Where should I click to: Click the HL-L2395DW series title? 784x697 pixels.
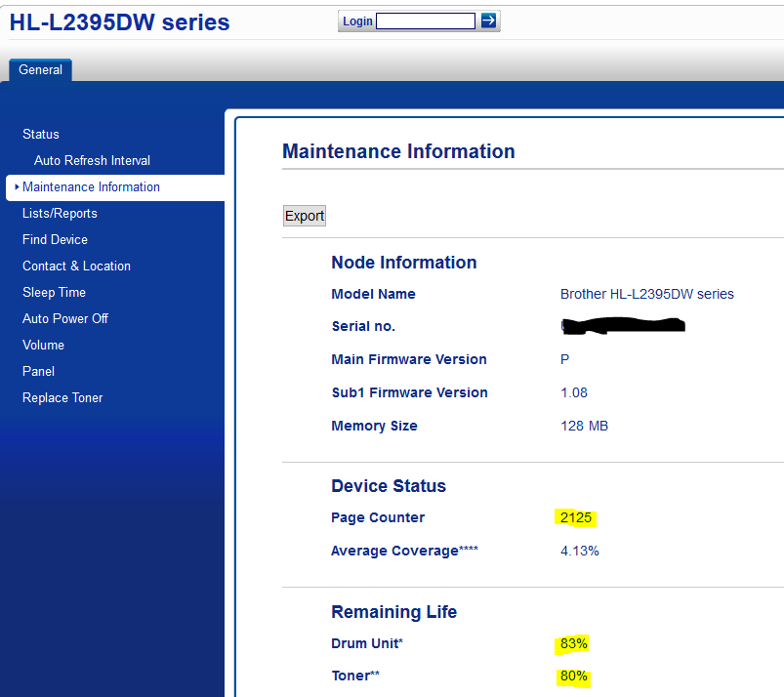[x=119, y=22]
